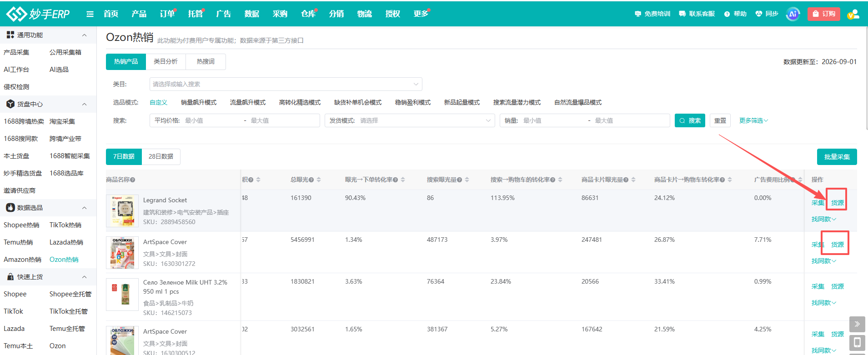Expand 找同款 for Milk UHT row
Viewport: 868px width, 355px height.
click(824, 303)
